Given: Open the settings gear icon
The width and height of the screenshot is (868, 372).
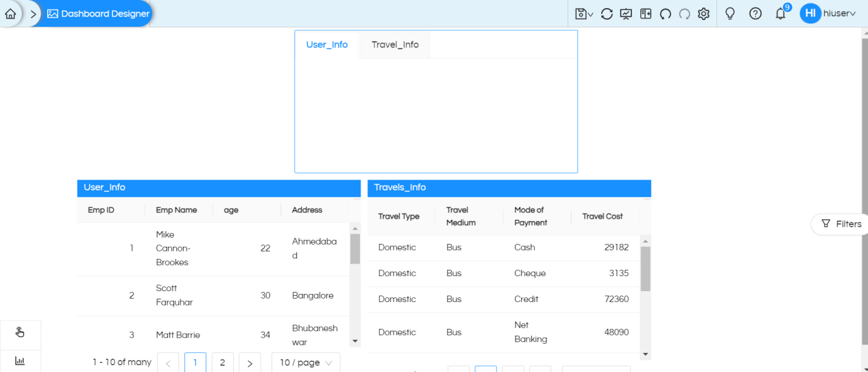Looking at the screenshot, I should coord(703,14).
